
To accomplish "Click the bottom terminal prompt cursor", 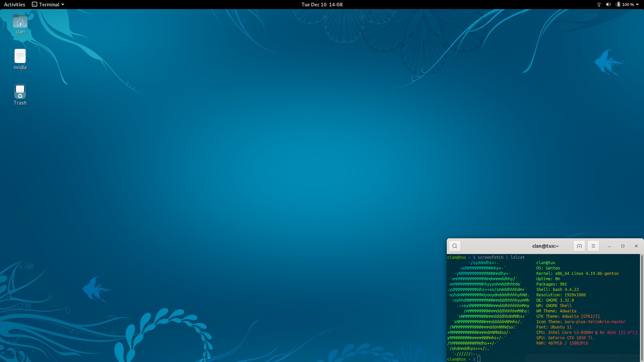I will 479,359.
